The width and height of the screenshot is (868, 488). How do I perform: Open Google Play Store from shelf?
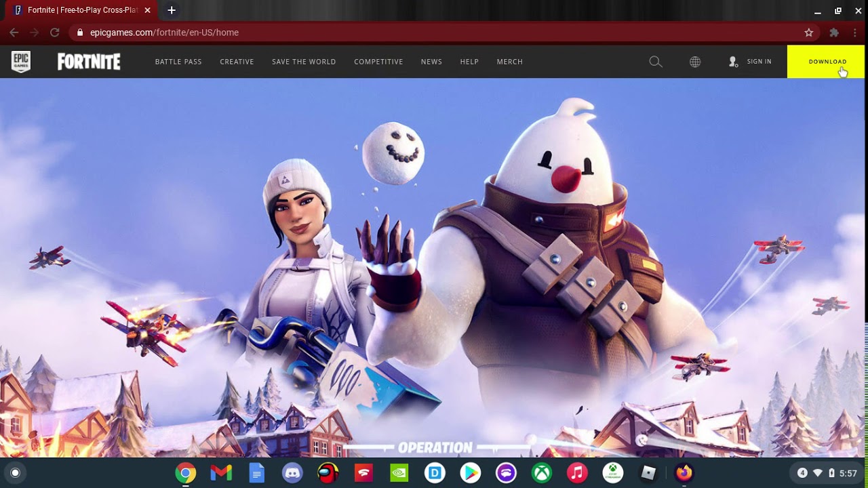(471, 473)
